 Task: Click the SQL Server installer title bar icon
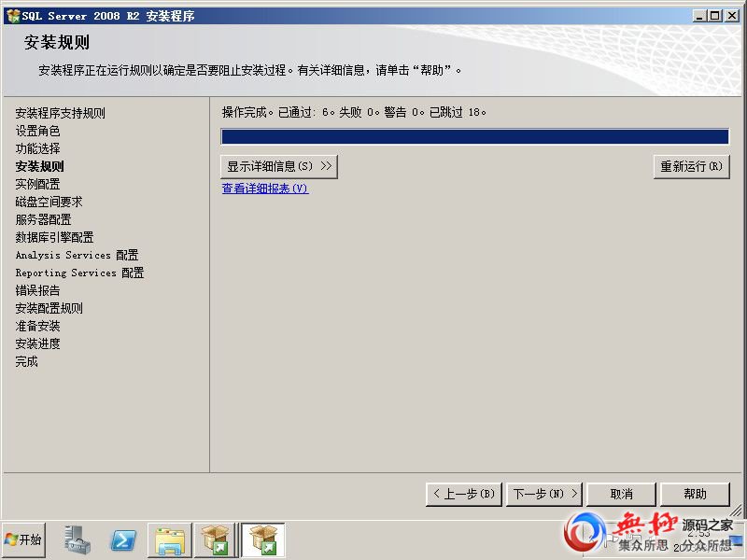pyautogui.click(x=13, y=16)
